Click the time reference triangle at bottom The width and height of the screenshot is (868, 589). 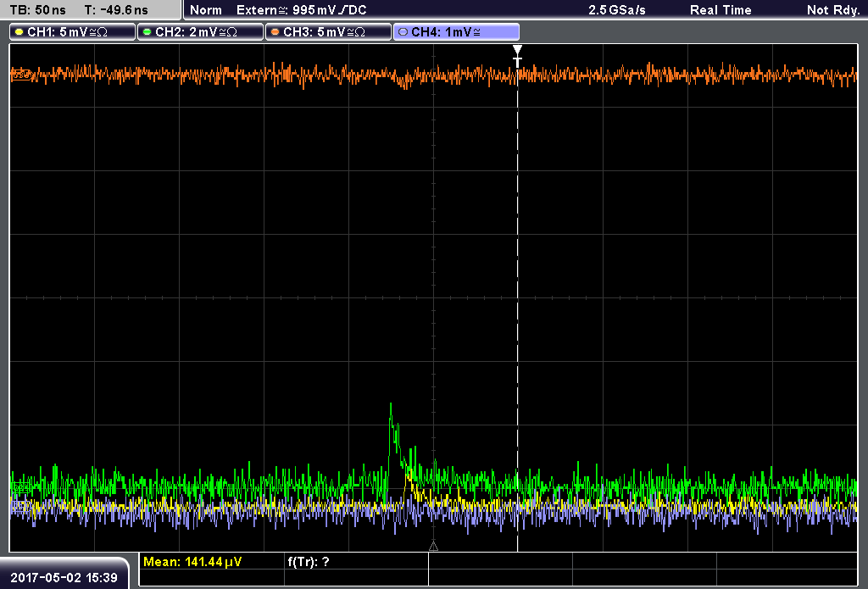tap(433, 546)
